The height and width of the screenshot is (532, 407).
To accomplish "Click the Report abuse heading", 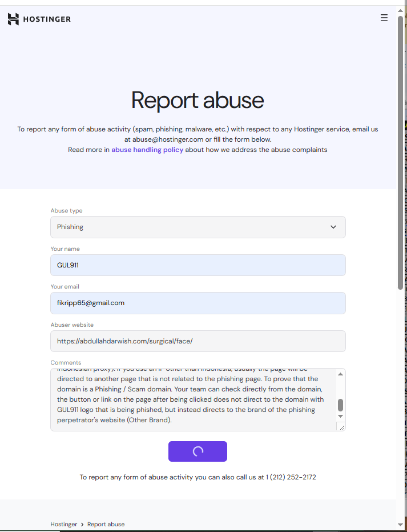I will (x=198, y=101).
